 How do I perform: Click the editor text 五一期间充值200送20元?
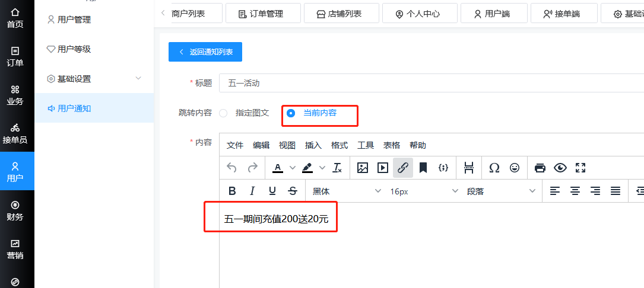(x=276, y=219)
